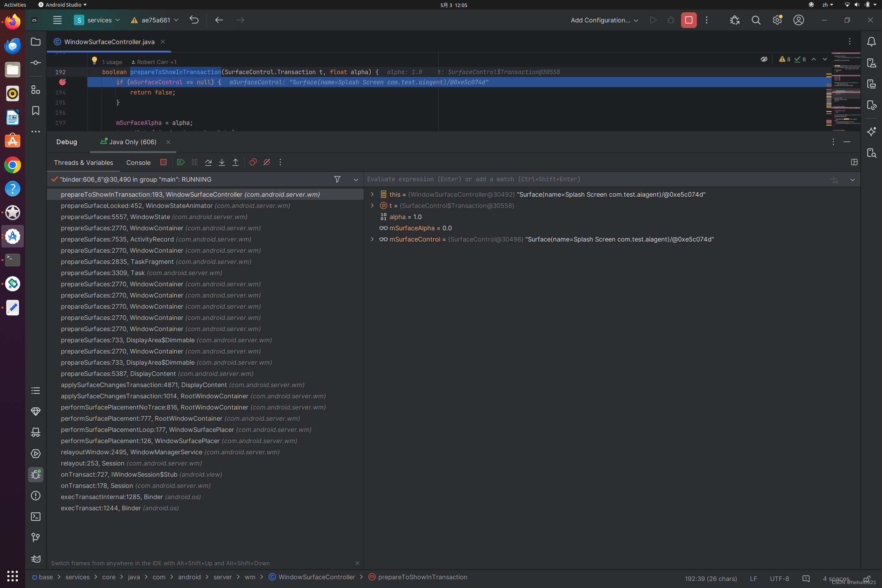Expand evaluate expression history chevron
882x588 pixels.
click(852, 180)
